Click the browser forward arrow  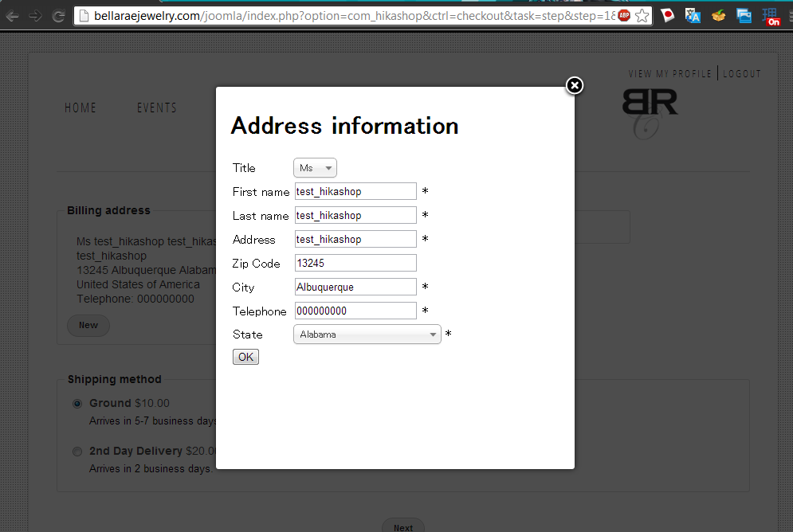(x=35, y=16)
